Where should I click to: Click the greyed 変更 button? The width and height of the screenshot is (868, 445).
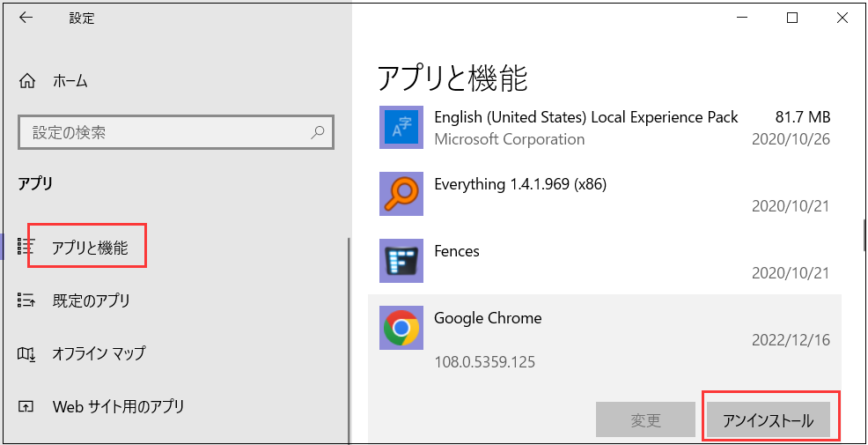(645, 421)
